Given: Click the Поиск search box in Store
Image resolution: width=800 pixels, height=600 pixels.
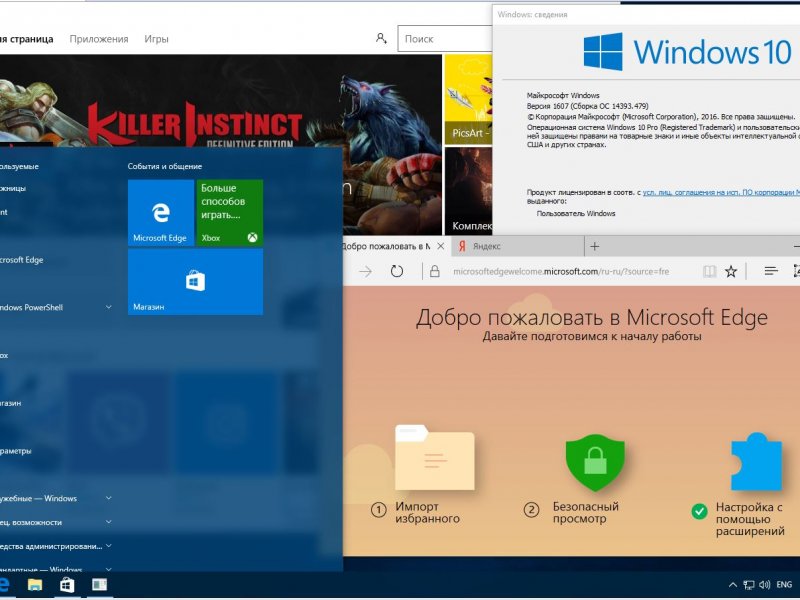Looking at the screenshot, I should click(x=445, y=39).
